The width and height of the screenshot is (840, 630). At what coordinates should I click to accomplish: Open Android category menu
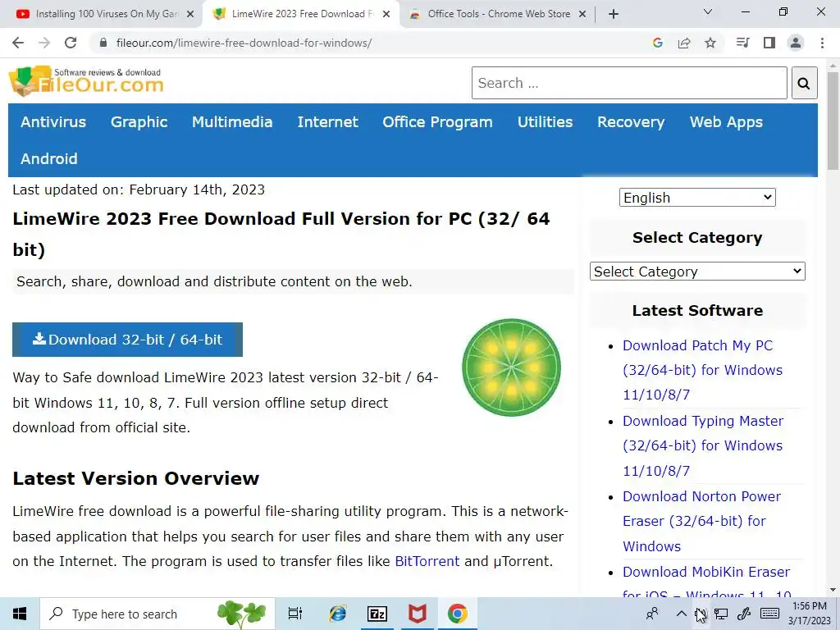(x=49, y=158)
